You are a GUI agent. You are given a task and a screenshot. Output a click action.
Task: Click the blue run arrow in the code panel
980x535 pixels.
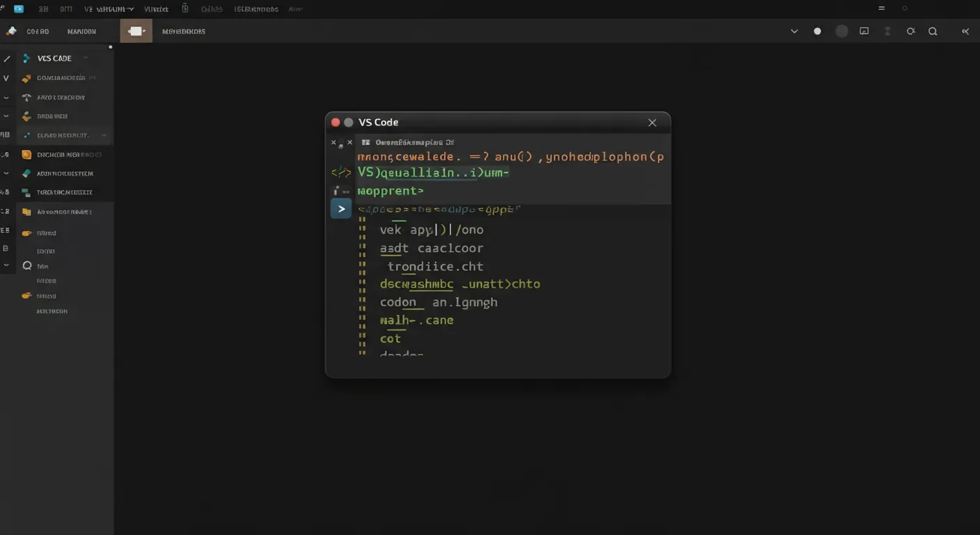(x=340, y=208)
